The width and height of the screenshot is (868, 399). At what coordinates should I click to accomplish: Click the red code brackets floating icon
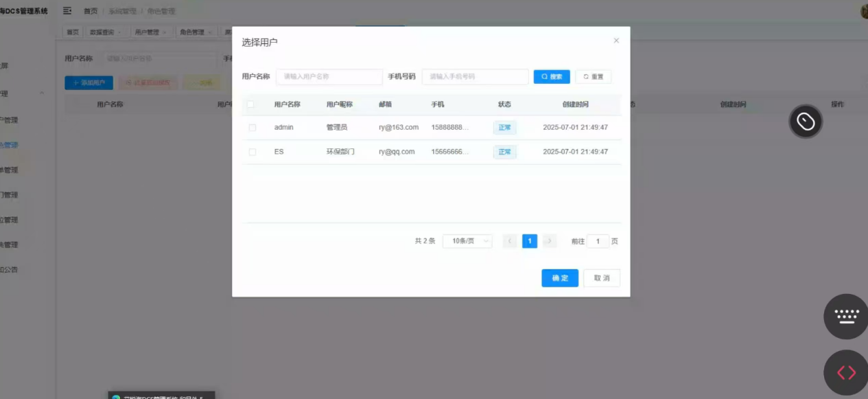pyautogui.click(x=846, y=373)
